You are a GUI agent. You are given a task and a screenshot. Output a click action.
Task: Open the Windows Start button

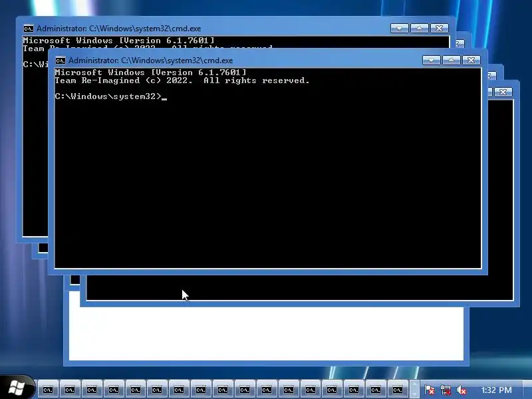[x=16, y=388]
